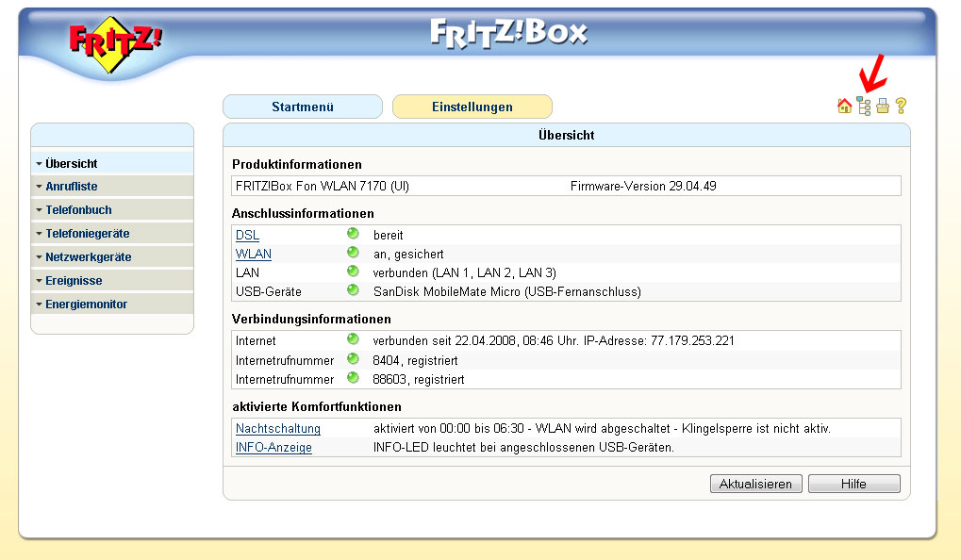The height and width of the screenshot is (560, 961).
Task: Click the green status dot next to DSL
Action: [353, 234]
